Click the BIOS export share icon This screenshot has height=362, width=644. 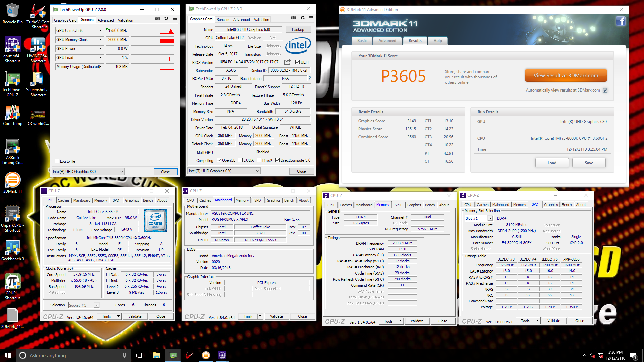point(287,62)
